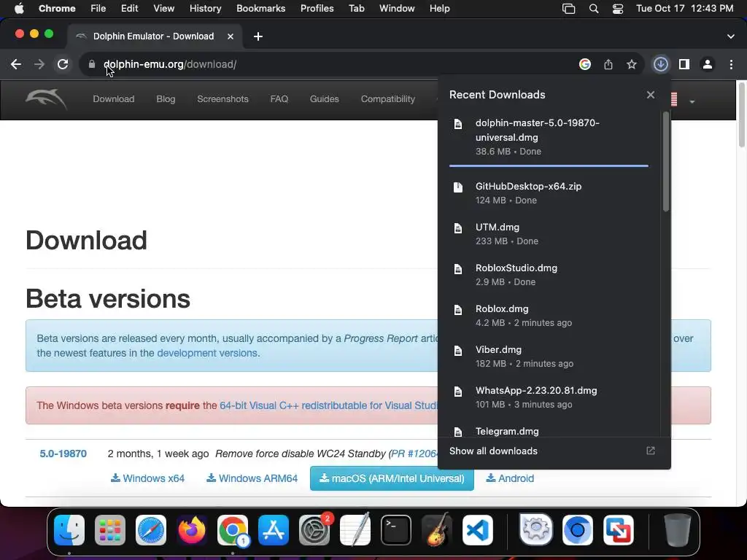Open the Apple menu

coord(19,9)
